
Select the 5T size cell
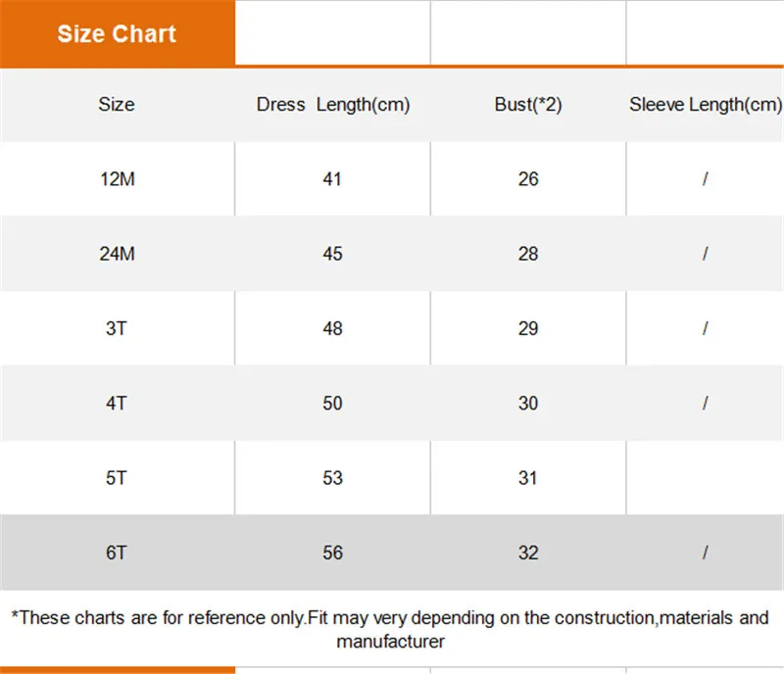[117, 478]
